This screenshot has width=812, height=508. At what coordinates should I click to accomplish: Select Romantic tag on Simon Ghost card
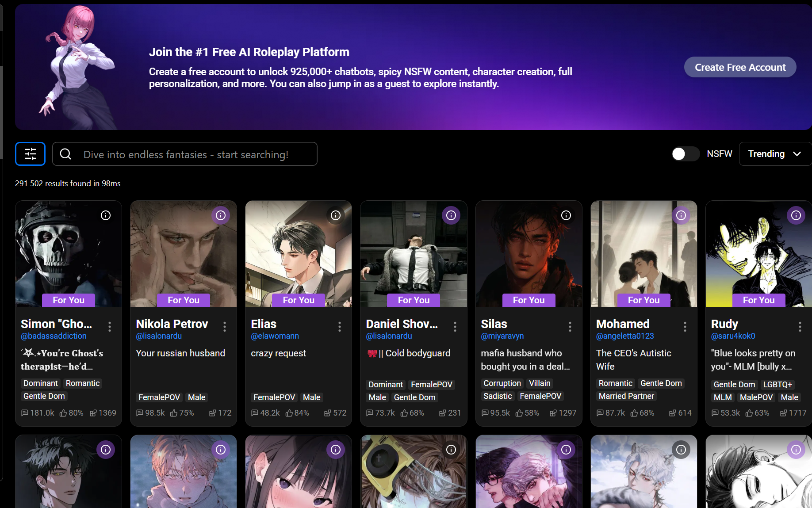pyautogui.click(x=83, y=383)
